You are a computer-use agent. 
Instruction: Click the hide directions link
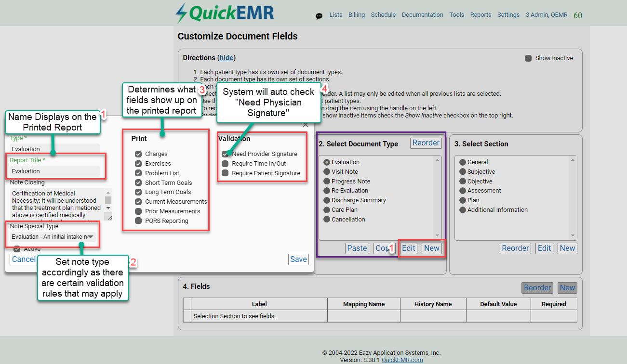227,58
